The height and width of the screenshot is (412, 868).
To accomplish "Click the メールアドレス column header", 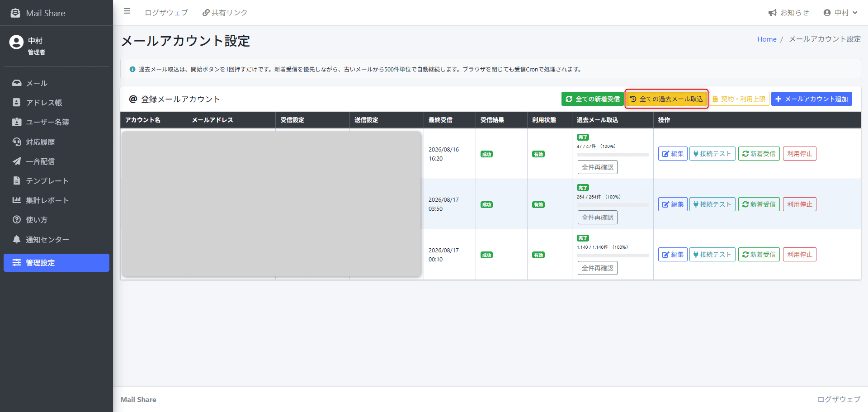I will (x=231, y=120).
